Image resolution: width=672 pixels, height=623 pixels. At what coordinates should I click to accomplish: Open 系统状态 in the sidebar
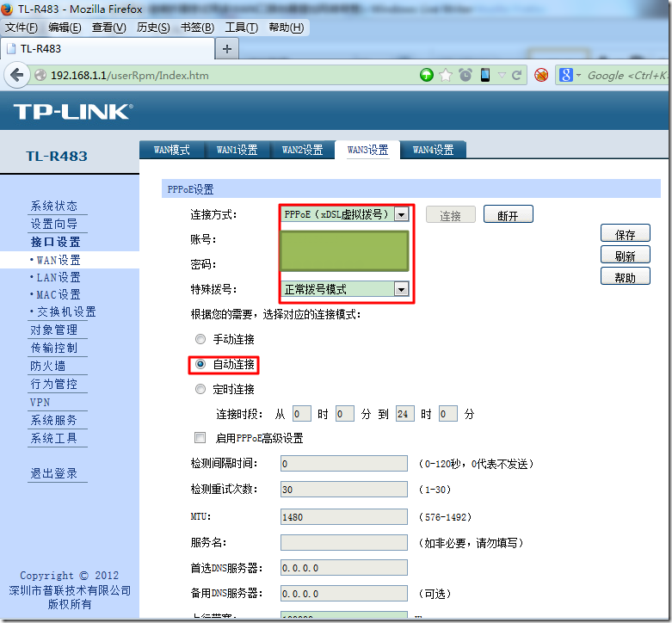[54, 207]
